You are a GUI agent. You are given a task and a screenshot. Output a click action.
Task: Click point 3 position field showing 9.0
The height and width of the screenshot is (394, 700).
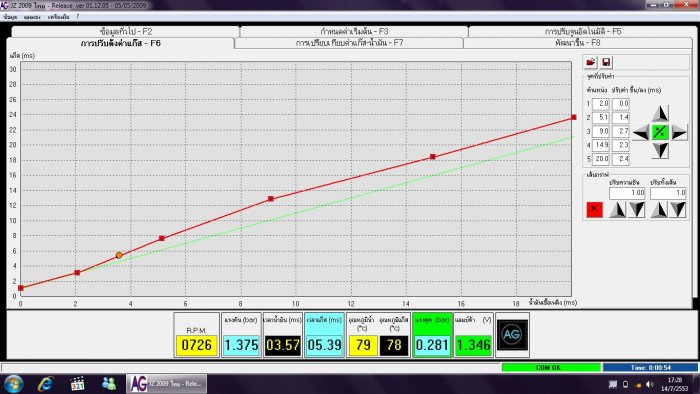click(x=601, y=131)
